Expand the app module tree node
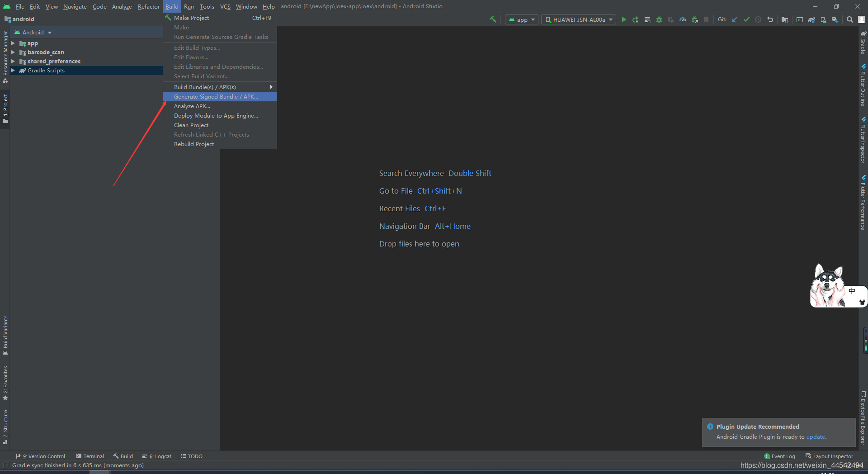The image size is (868, 474). click(x=13, y=43)
